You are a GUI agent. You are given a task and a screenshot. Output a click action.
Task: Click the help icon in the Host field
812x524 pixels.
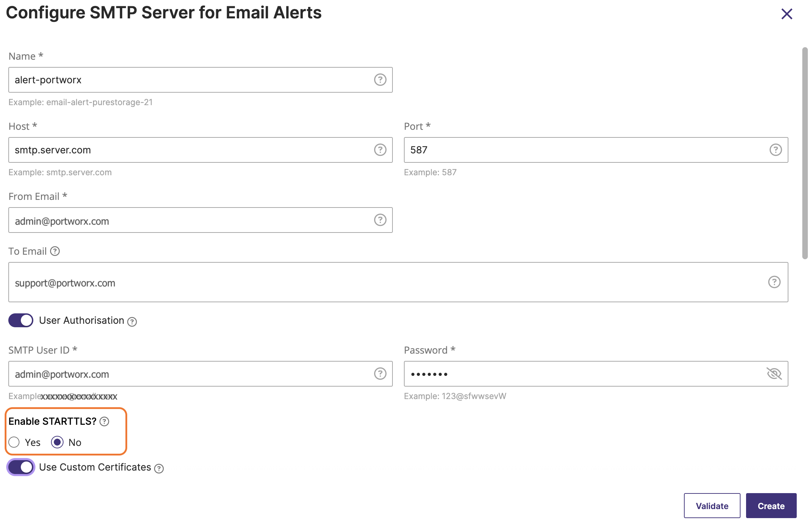pos(380,150)
